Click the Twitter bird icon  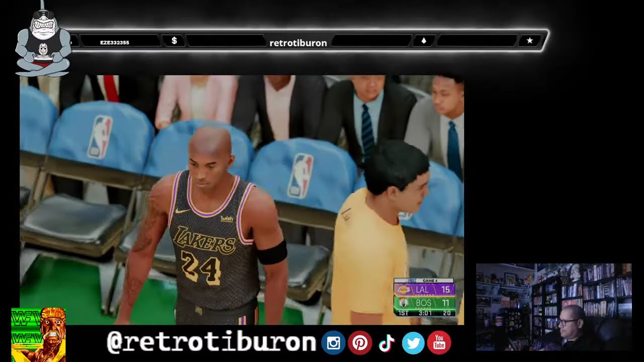click(x=413, y=343)
